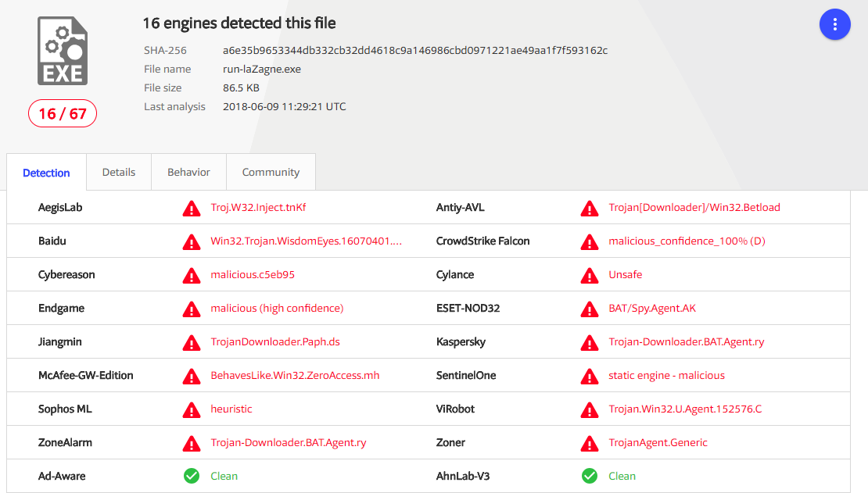The width and height of the screenshot is (868, 493).
Task: Click the CrowdStrike Falcon engine name
Action: 482,241
